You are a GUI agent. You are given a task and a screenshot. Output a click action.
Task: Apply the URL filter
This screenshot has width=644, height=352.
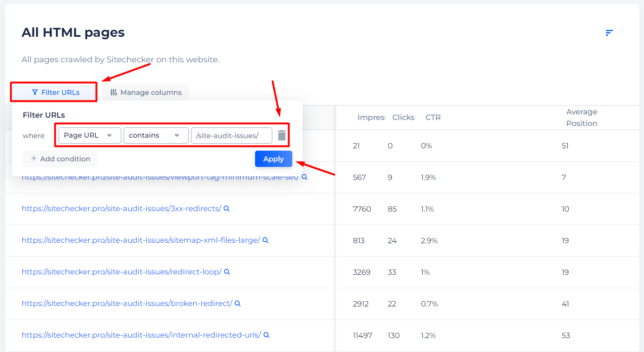(274, 159)
